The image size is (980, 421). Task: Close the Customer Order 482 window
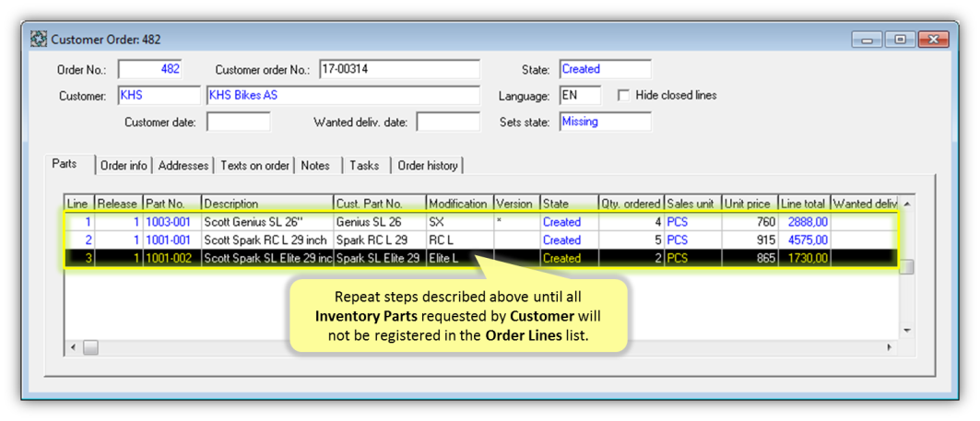(x=934, y=40)
